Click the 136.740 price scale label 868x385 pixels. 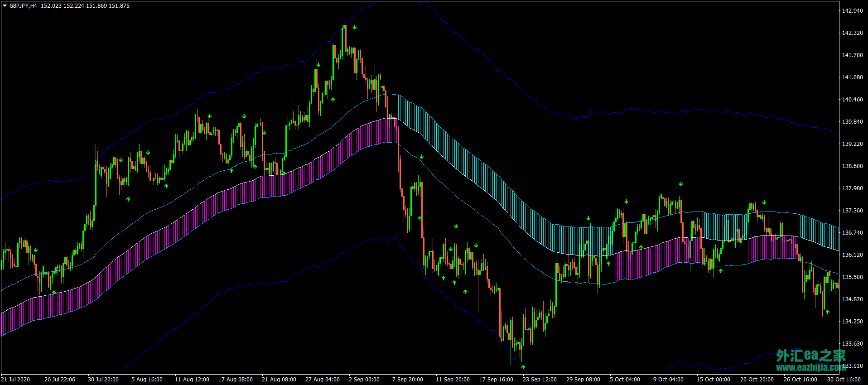(852, 232)
